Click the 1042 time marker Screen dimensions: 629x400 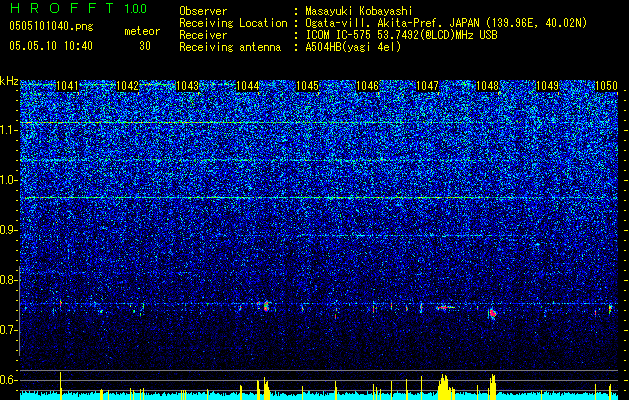127,86
